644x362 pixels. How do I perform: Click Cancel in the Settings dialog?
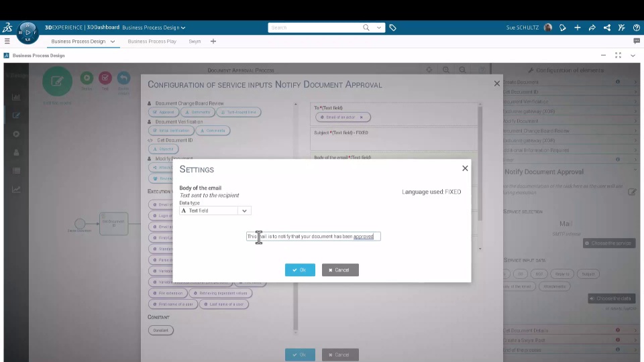(x=340, y=269)
